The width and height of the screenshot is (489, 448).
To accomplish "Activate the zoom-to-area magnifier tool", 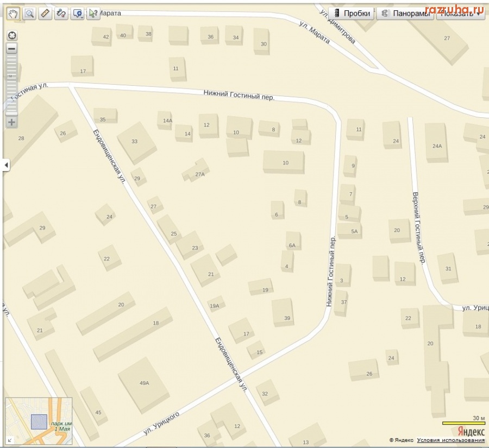I will click(29, 14).
